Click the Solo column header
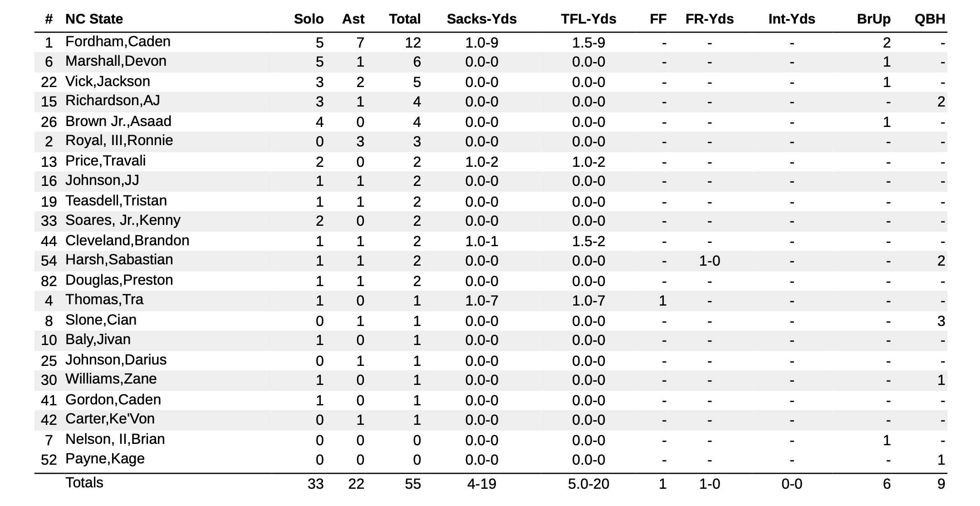This screenshot has height=506, width=980. pyautogui.click(x=309, y=19)
